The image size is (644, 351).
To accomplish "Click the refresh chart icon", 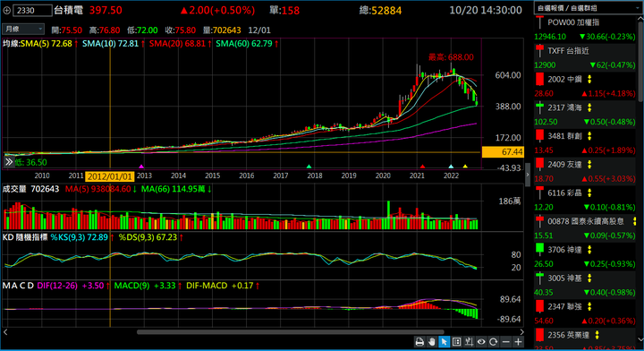I will [493, 341].
